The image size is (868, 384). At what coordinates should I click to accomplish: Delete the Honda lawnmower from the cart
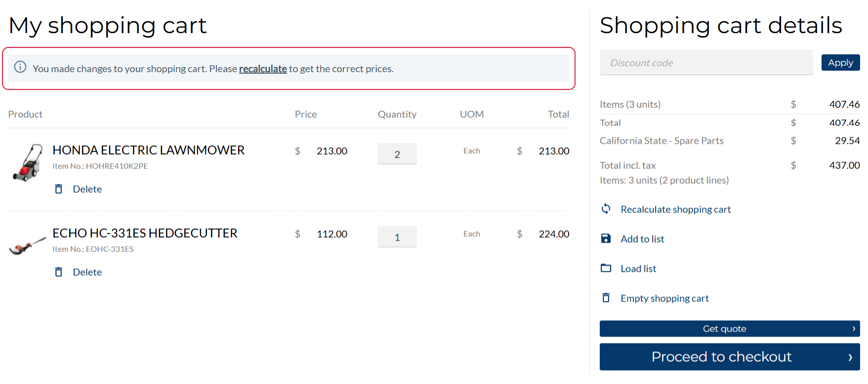(x=87, y=189)
